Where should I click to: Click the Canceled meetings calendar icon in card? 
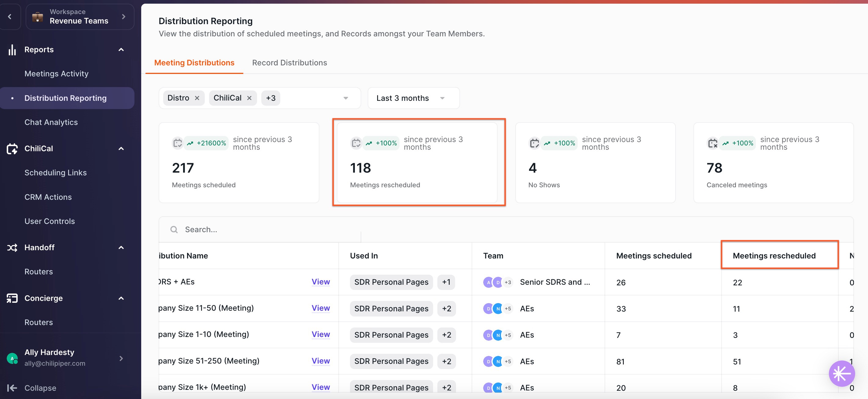click(712, 143)
